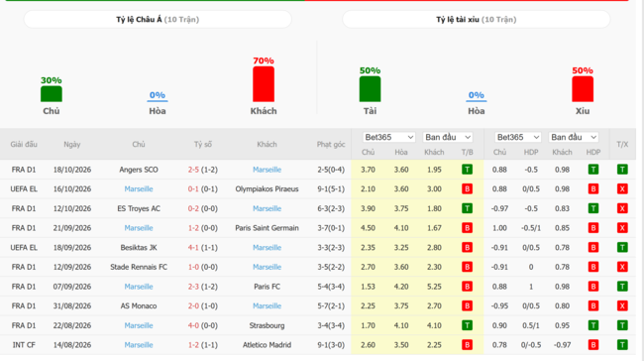The width and height of the screenshot is (644, 361).
Task: Click the handicap value -0.5/1
Action: coord(531,228)
